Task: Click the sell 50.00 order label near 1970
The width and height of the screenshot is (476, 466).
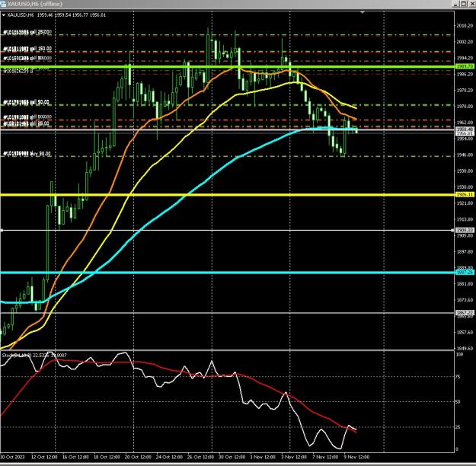Action: [x=26, y=102]
